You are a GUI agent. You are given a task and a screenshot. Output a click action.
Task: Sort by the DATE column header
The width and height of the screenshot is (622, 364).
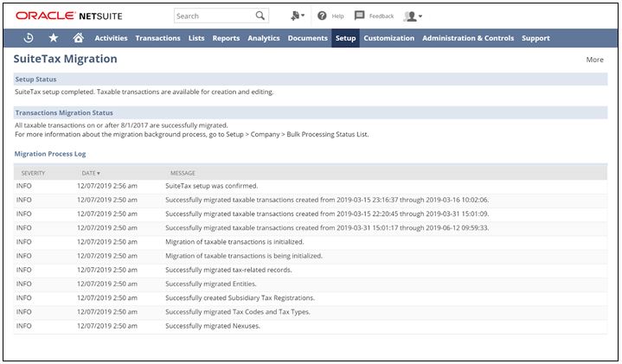click(x=91, y=173)
